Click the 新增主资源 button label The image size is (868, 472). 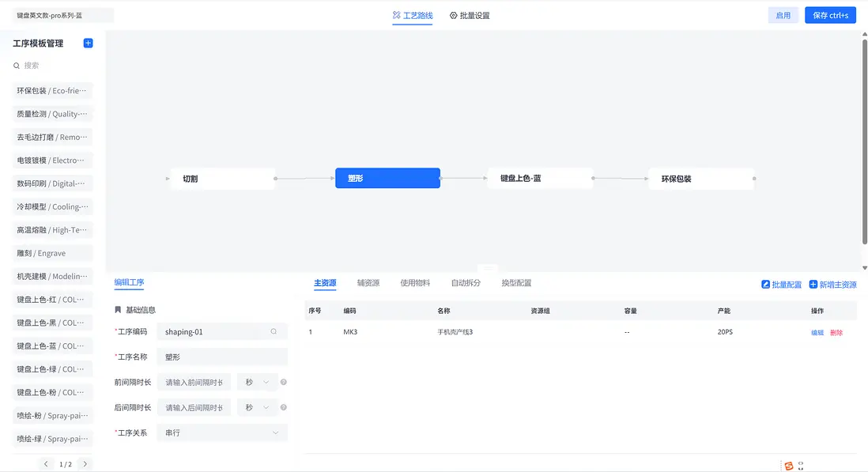[837, 285]
